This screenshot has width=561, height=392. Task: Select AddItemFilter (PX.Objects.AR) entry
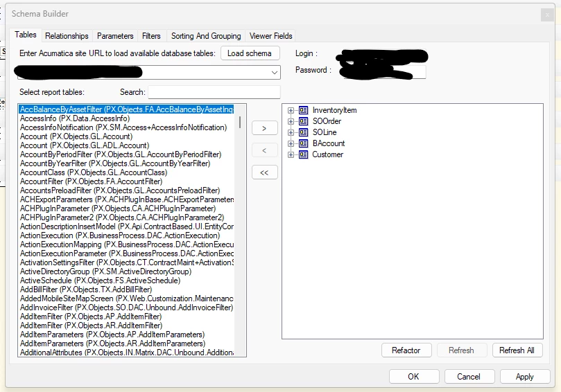[127, 326]
